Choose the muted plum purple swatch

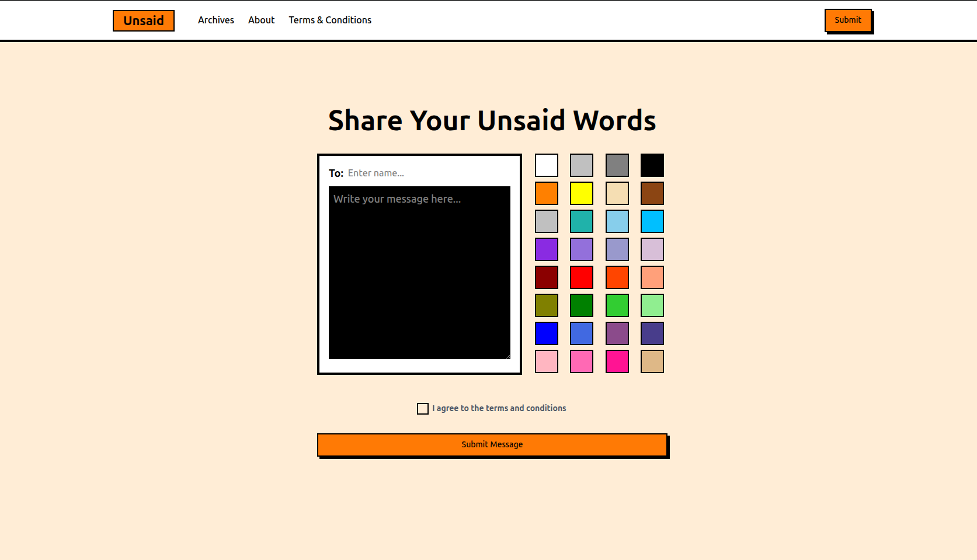click(617, 333)
